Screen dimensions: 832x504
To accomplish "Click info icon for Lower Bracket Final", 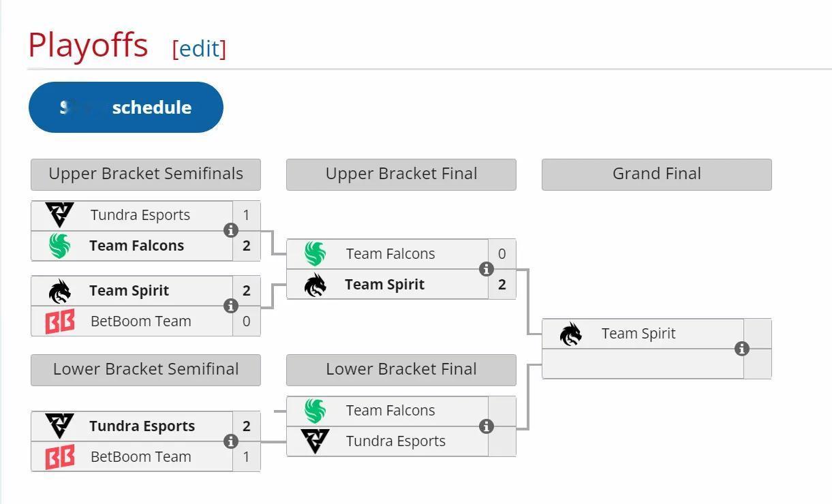I will coord(486,426).
